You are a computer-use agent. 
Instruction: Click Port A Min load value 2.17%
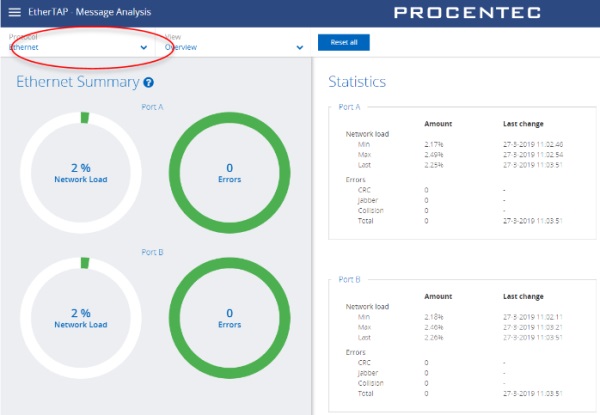coord(434,145)
